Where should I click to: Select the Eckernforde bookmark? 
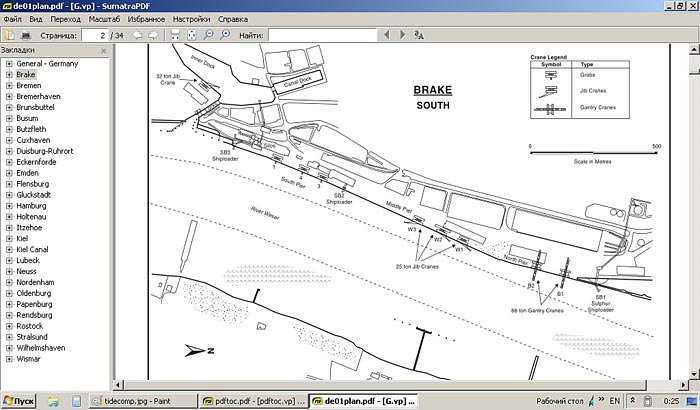coord(36,162)
